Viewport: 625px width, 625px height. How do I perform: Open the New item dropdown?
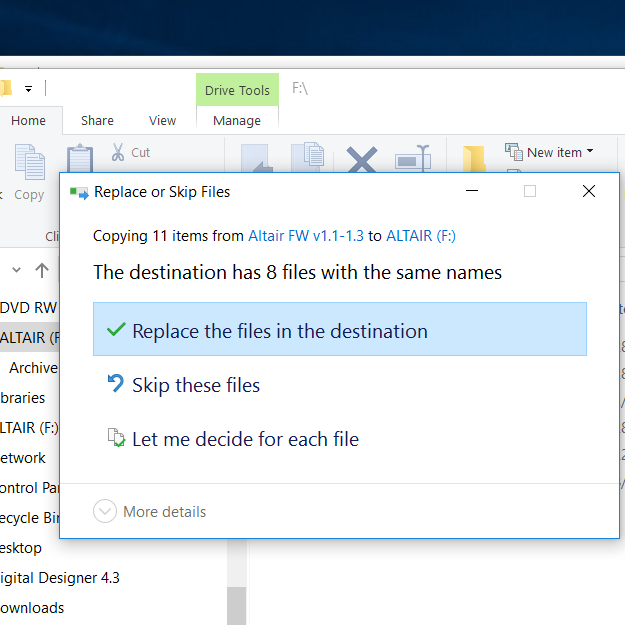point(549,152)
